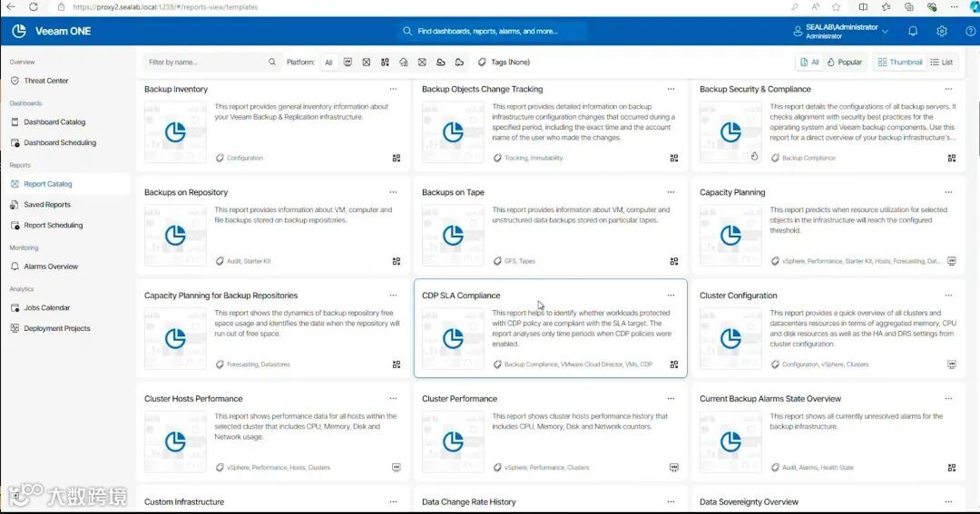Switch to List view

(941, 62)
